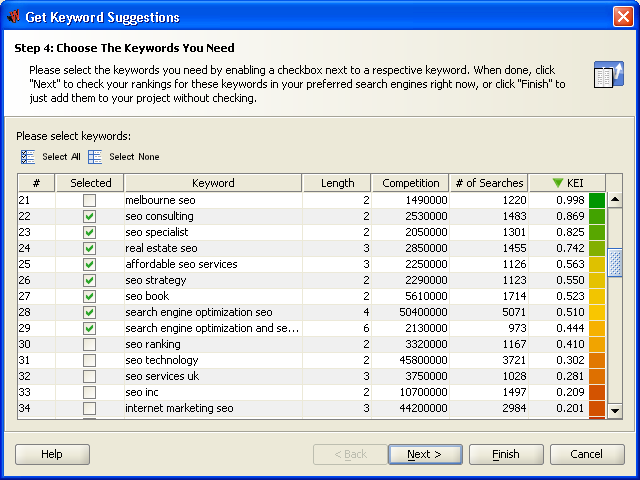The width and height of the screenshot is (640, 480).
Task: Click search engine optimization seo keyword
Action: click(213, 312)
